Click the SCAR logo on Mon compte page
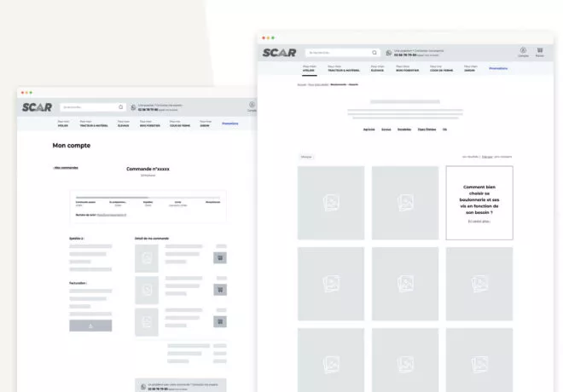The image size is (563, 392). (37, 107)
